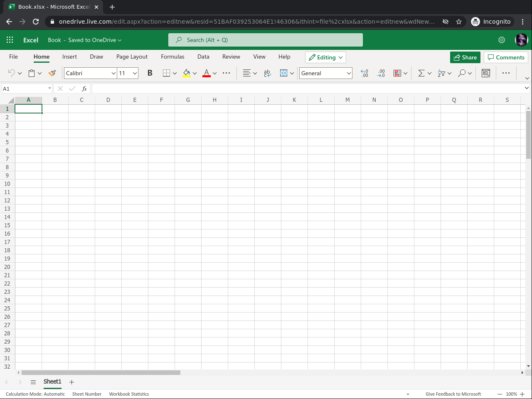The height and width of the screenshot is (399, 532).
Task: Open the Name Box dropdown arrow
Action: click(49, 88)
